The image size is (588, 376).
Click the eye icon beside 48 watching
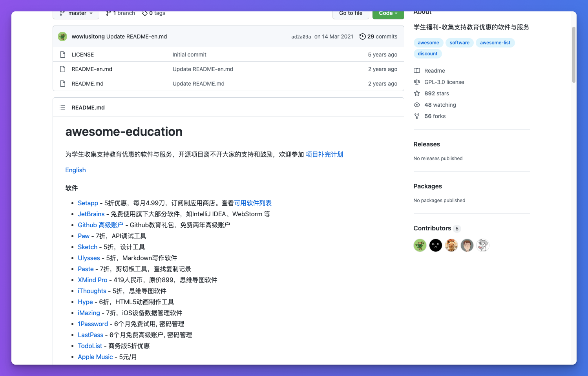point(417,105)
